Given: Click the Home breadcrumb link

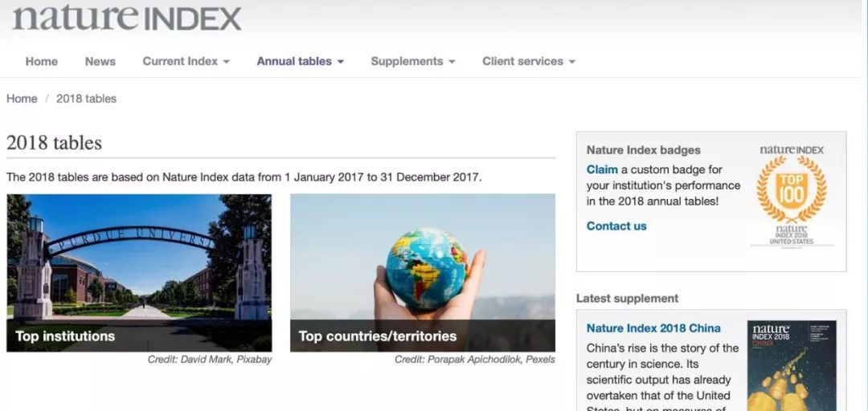Looking at the screenshot, I should [x=23, y=99].
